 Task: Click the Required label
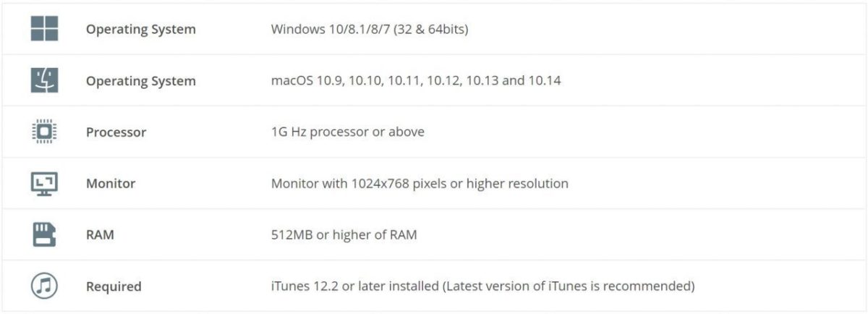point(114,287)
